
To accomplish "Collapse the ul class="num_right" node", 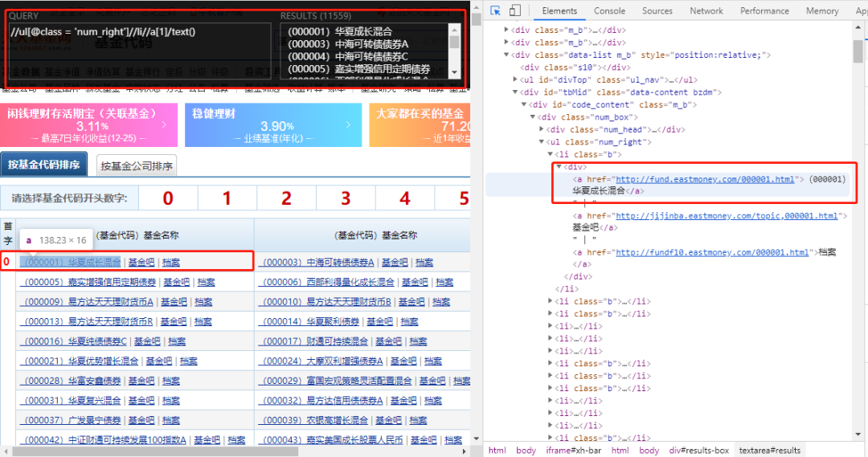I will 542,142.
